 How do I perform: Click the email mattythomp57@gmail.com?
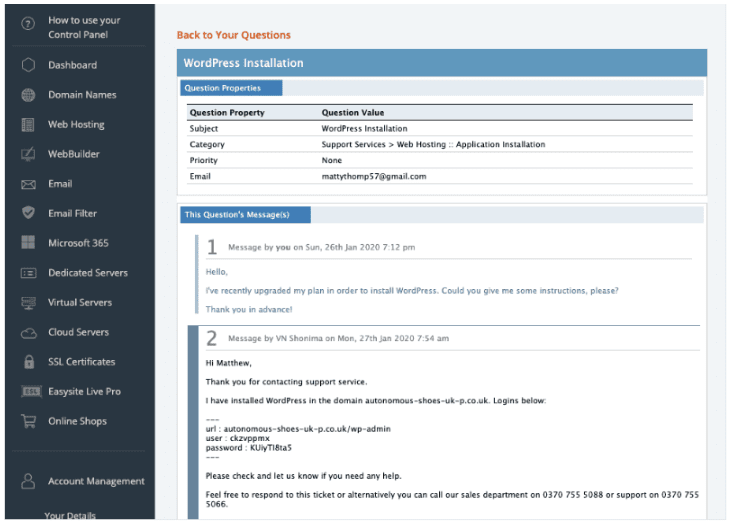click(374, 176)
